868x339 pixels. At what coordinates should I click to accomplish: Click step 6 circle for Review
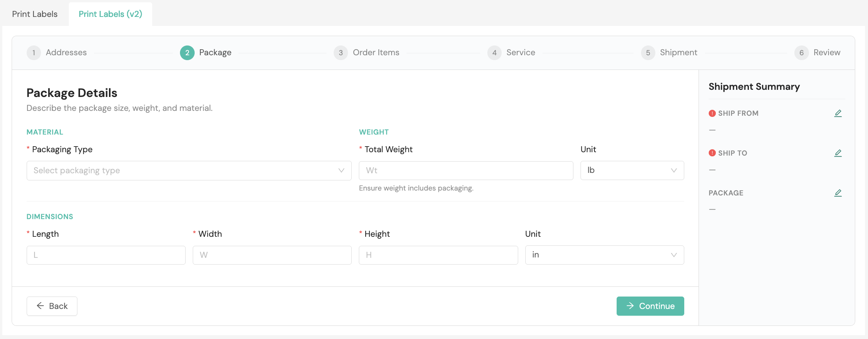coord(801,53)
